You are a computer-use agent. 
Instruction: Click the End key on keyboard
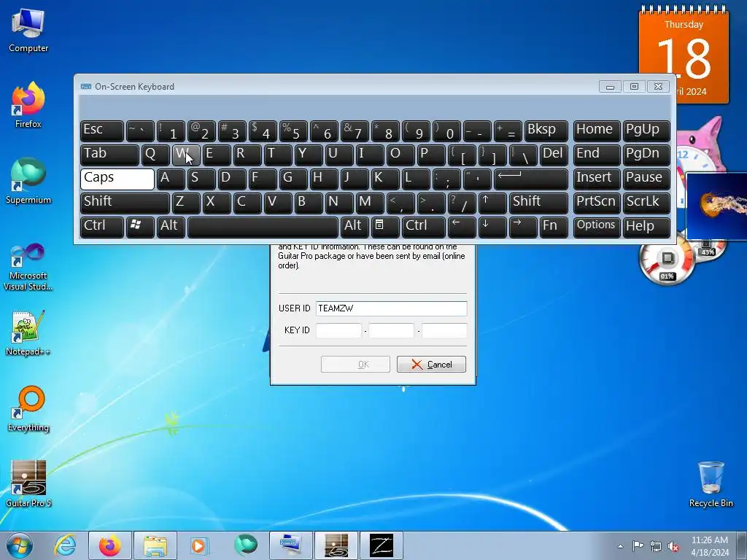coord(597,155)
